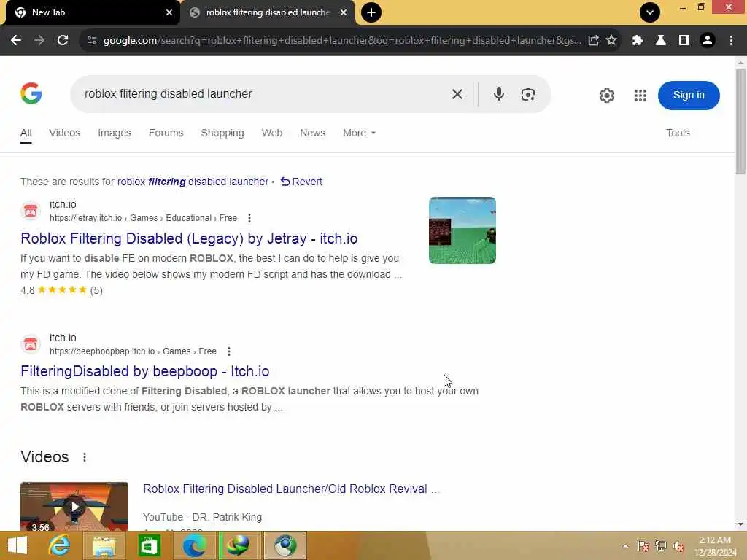
Task: Open Videos section three-dot options
Action: [x=85, y=457]
